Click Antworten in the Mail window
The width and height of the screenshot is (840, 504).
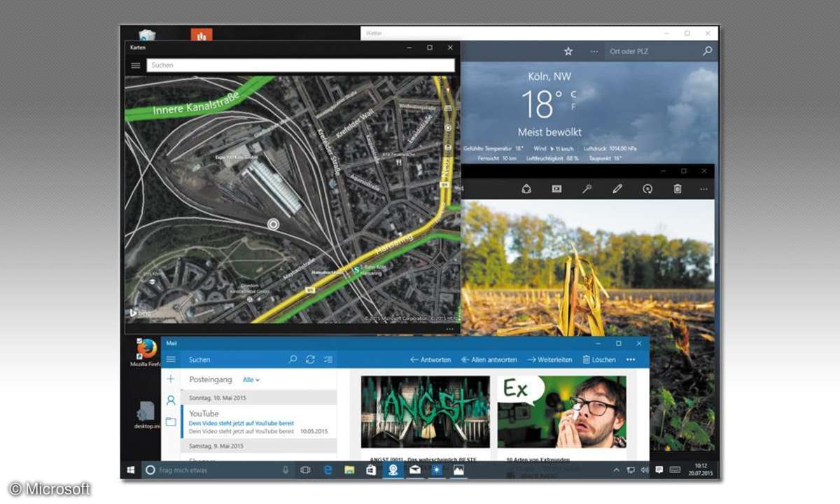point(430,359)
